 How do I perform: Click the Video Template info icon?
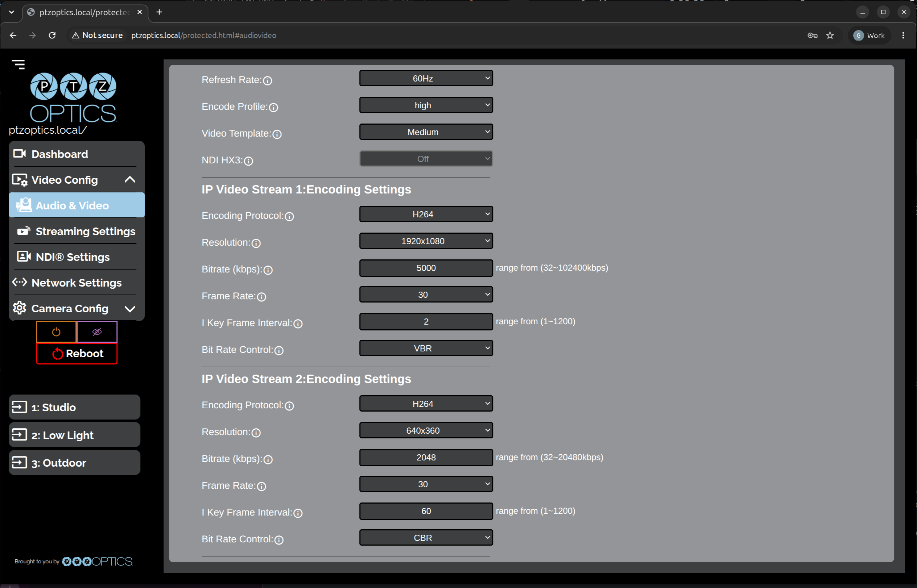pos(277,134)
